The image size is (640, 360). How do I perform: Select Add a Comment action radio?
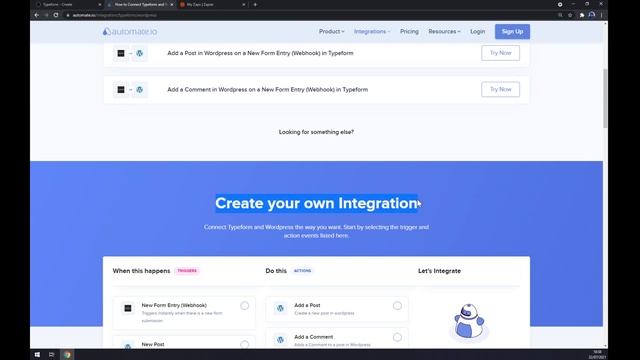397,337
